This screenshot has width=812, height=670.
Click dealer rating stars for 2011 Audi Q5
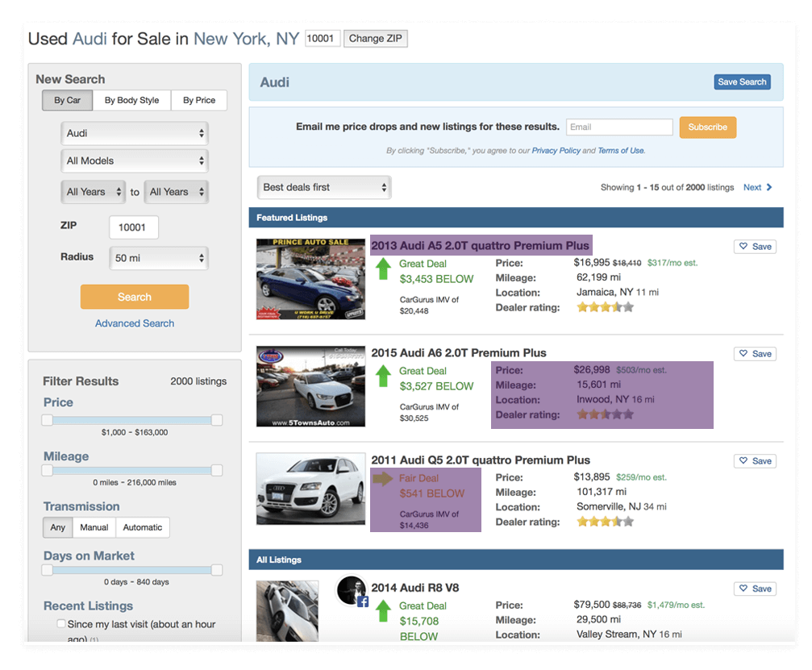coord(606,522)
